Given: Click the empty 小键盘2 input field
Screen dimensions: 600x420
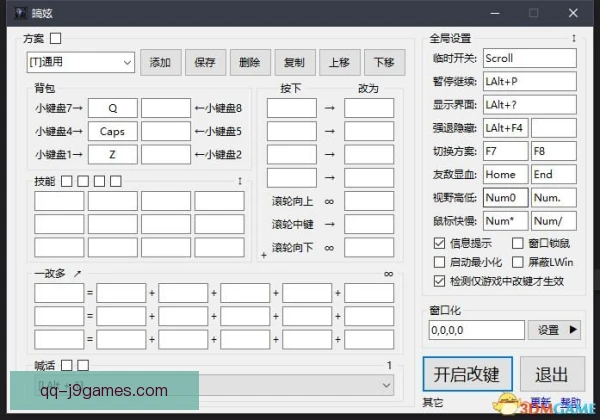Looking at the screenshot, I should [166, 155].
